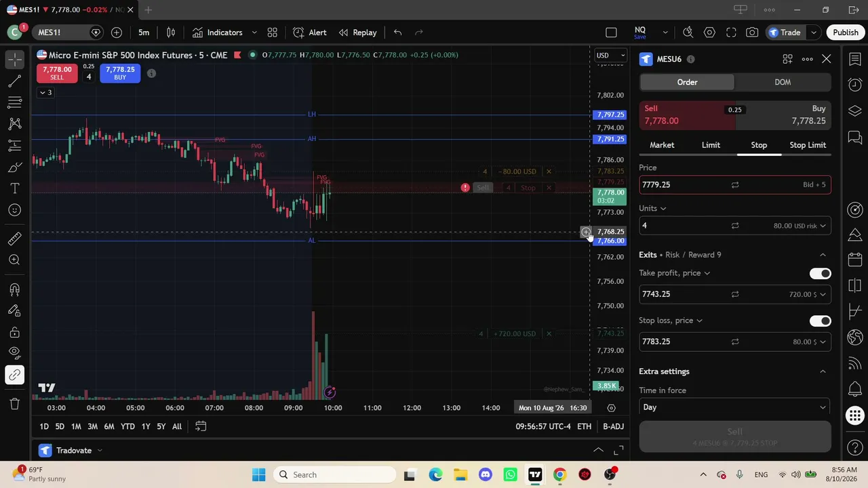Collapse the Exits section
Viewport: 868px width, 488px height.
coord(823,255)
